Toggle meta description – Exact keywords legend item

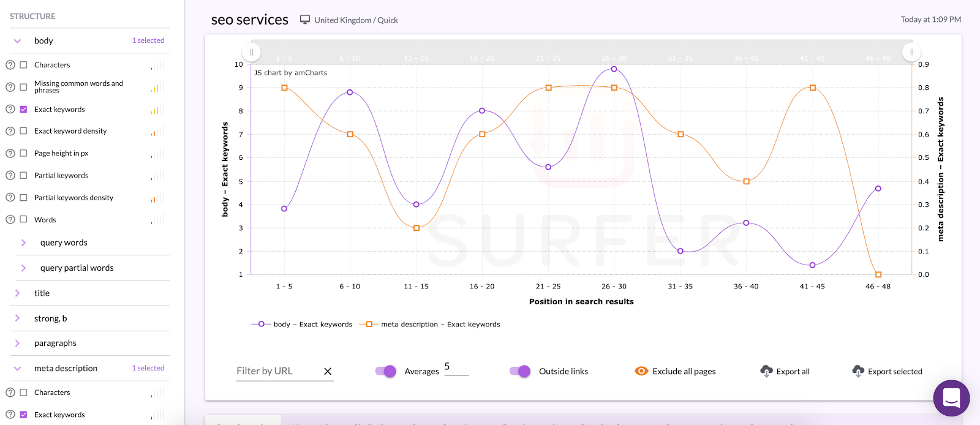(x=430, y=325)
